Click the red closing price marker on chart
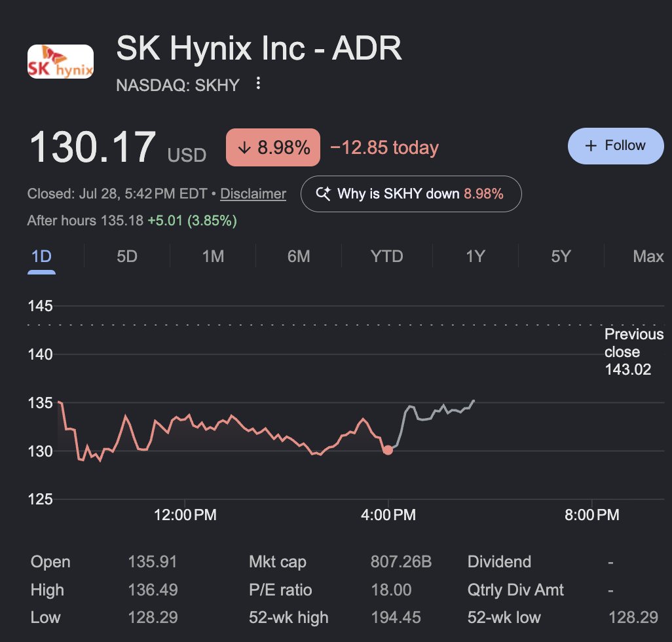This screenshot has height=642, width=672. point(388,450)
